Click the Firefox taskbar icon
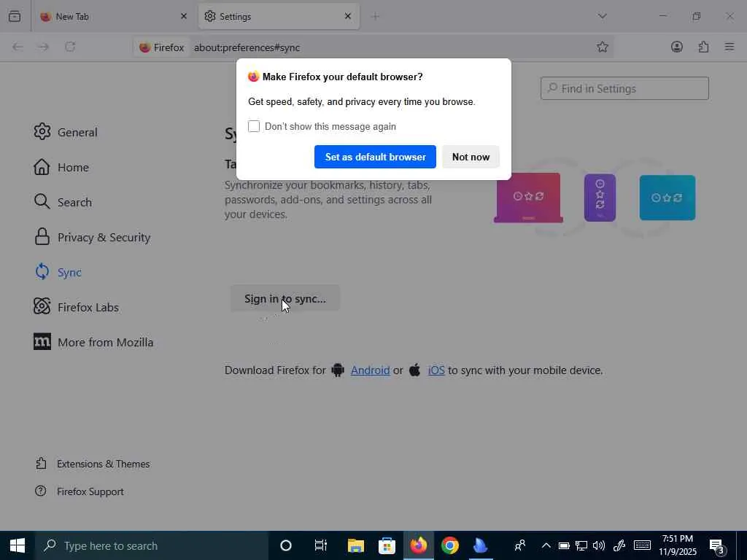Image resolution: width=747 pixels, height=560 pixels. tap(418, 545)
